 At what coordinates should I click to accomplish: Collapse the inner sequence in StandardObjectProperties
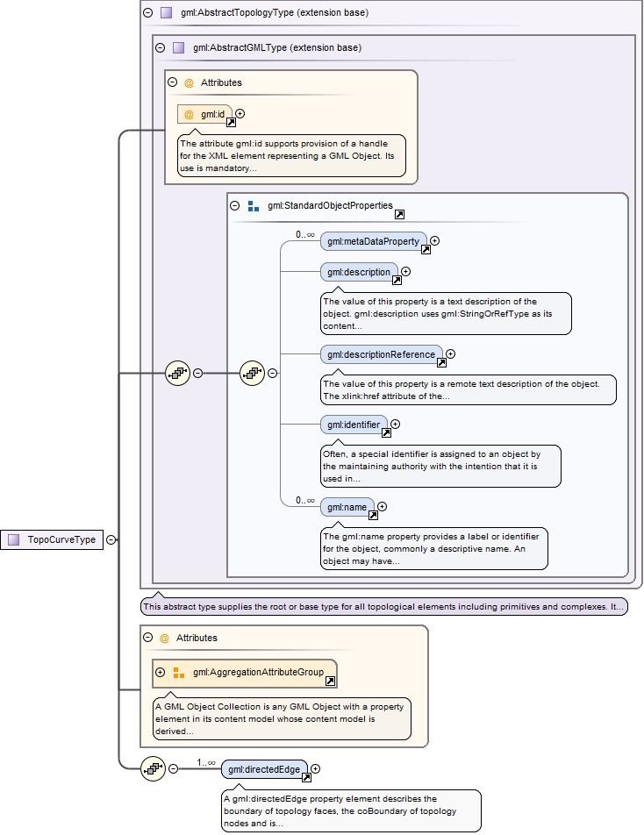[272, 374]
